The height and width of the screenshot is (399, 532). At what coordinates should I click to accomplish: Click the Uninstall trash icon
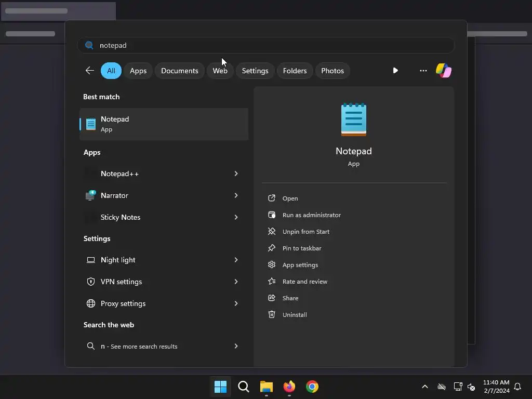tap(271, 314)
